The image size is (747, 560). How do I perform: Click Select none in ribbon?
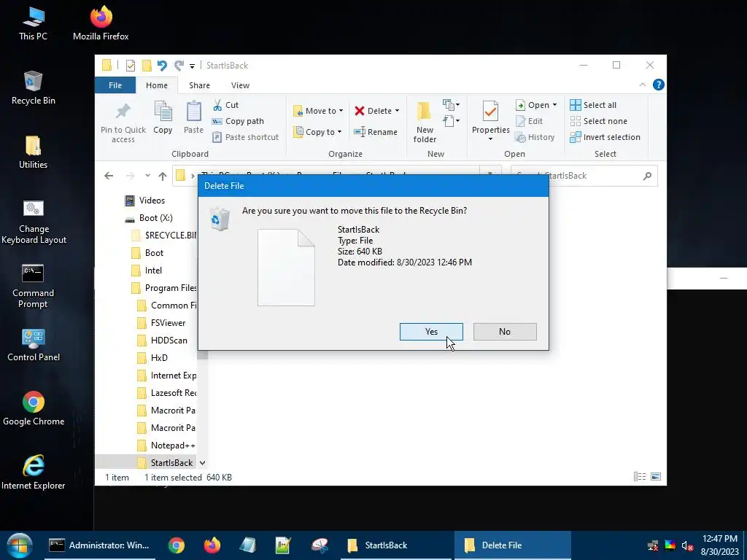tap(599, 121)
